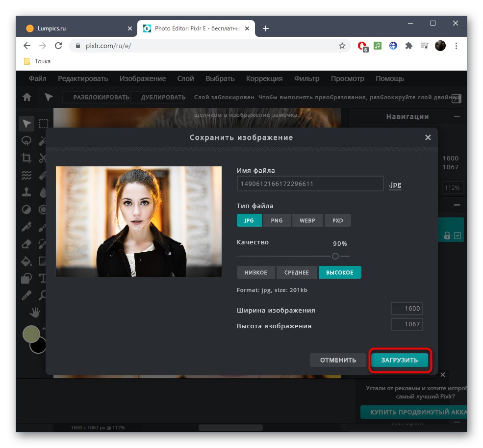
Task: Select the Arrange arrow tool in left toolbox
Action: click(x=26, y=124)
